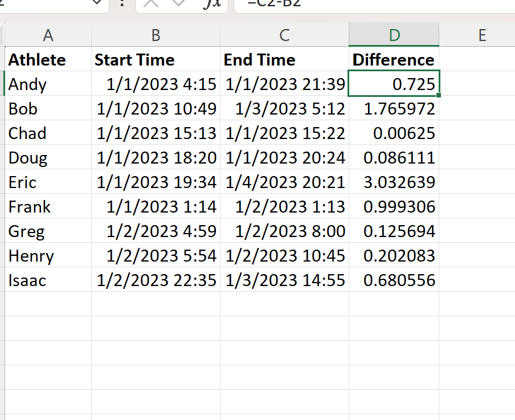
Task: Click the Insert Function fx icon
Action: tap(213, 4)
